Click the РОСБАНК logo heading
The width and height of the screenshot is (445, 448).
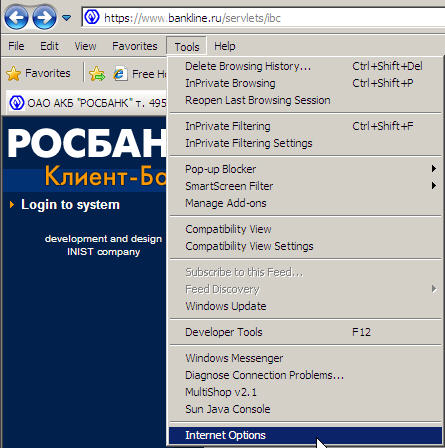pyautogui.click(x=87, y=143)
